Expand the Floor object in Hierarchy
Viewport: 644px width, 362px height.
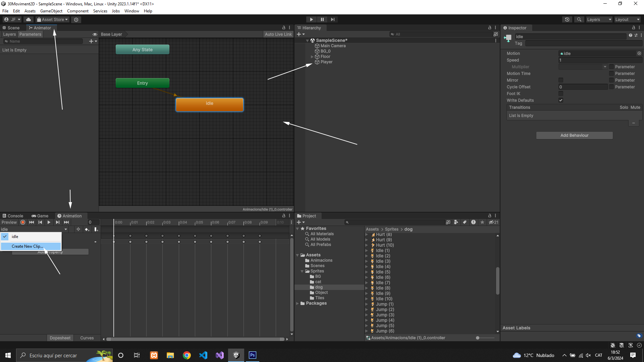point(312,57)
